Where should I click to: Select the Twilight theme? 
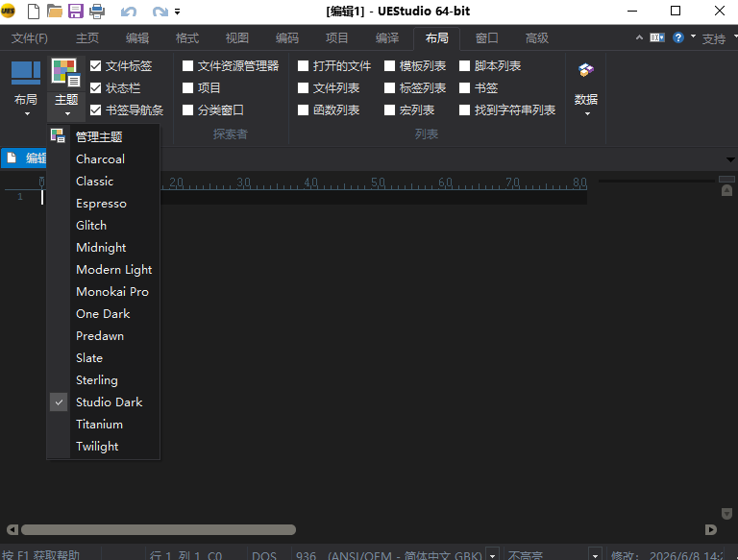104,447
